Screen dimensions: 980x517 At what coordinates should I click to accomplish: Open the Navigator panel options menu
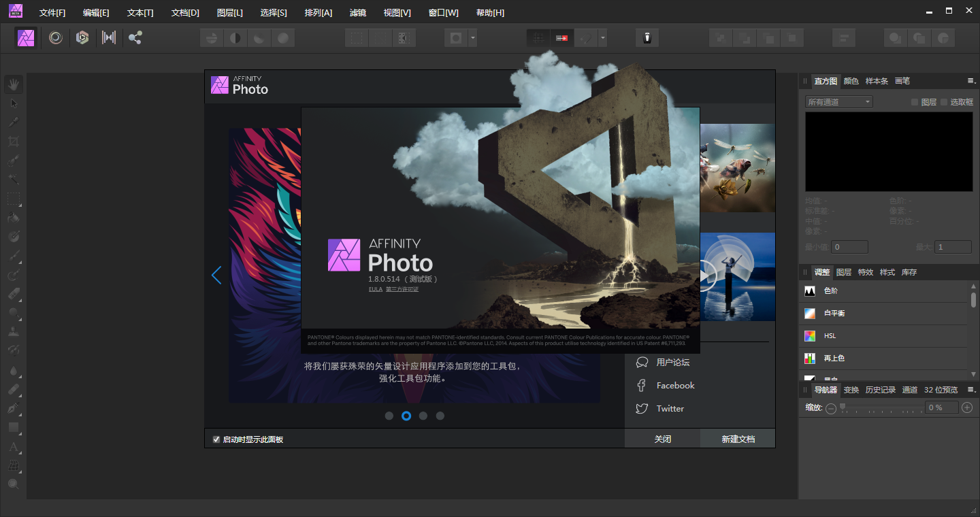(x=971, y=390)
